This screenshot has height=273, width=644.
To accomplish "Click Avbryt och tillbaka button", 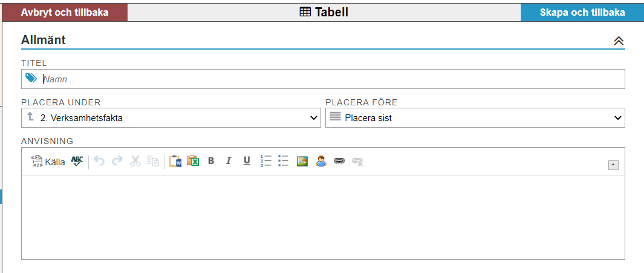I will point(65,12).
